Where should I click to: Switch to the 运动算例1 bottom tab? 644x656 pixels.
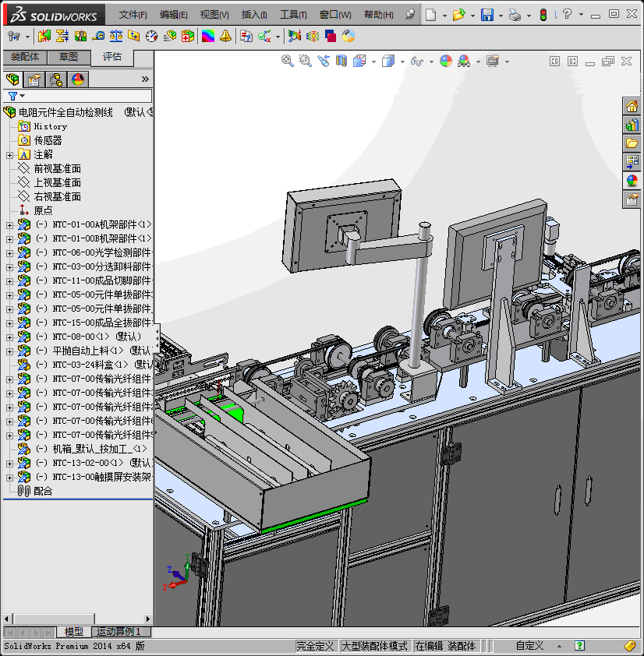pyautogui.click(x=121, y=632)
